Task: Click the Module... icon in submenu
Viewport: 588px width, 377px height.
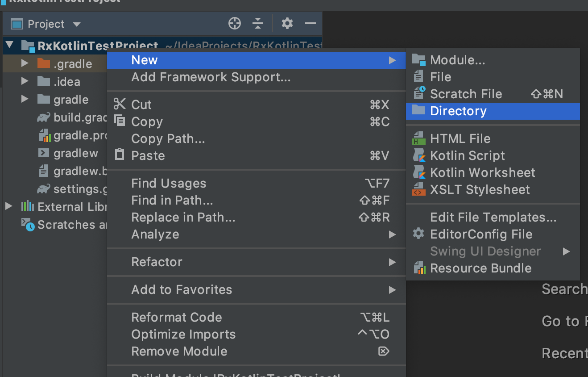Action: coord(418,60)
